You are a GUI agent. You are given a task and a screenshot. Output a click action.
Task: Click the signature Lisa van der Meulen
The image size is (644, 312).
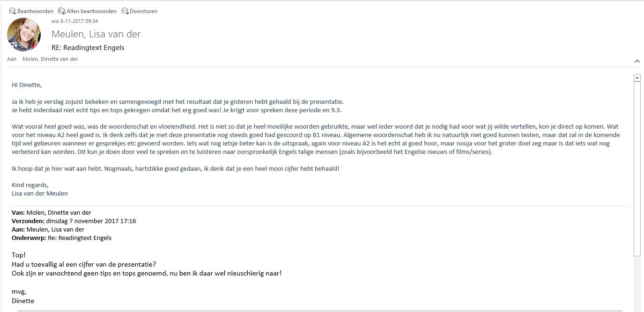(x=40, y=193)
